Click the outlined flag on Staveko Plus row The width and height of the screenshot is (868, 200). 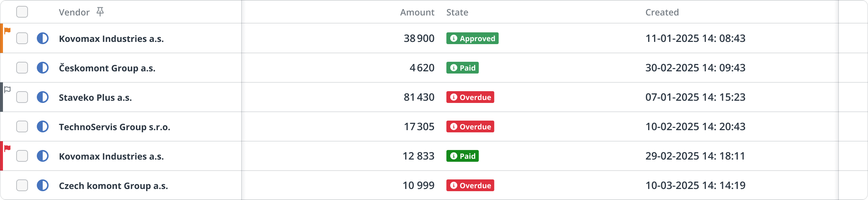(7, 89)
